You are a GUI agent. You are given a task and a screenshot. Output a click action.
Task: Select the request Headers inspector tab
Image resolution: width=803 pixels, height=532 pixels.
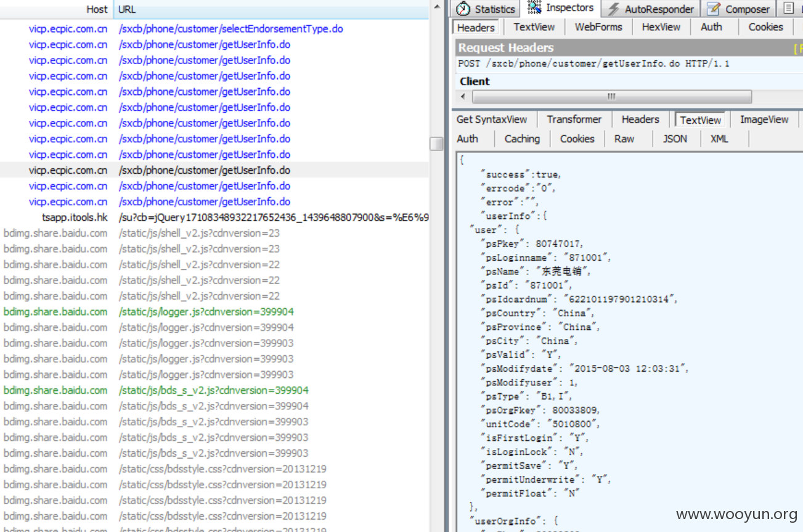(476, 28)
